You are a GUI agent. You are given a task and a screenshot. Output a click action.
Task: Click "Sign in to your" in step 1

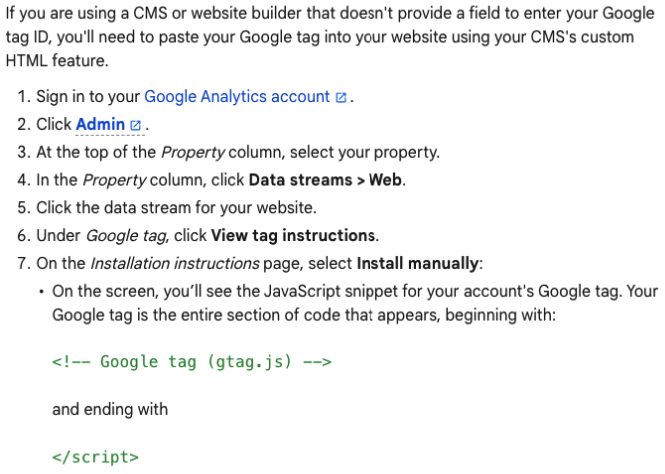click(x=88, y=97)
